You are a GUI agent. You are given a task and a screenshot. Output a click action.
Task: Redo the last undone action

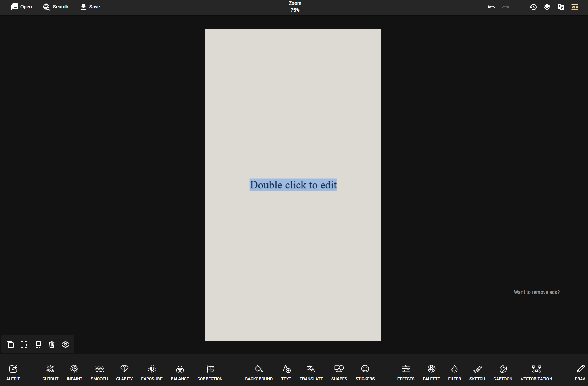(x=506, y=7)
